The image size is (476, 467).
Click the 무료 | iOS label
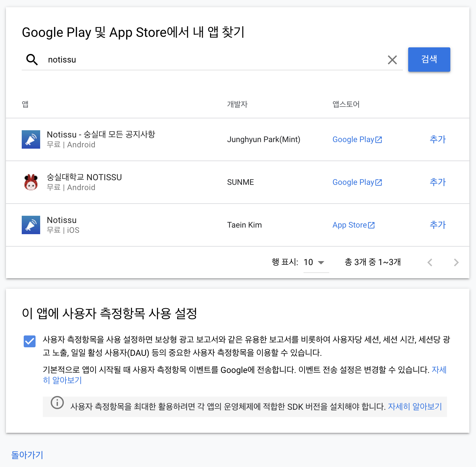(x=63, y=230)
